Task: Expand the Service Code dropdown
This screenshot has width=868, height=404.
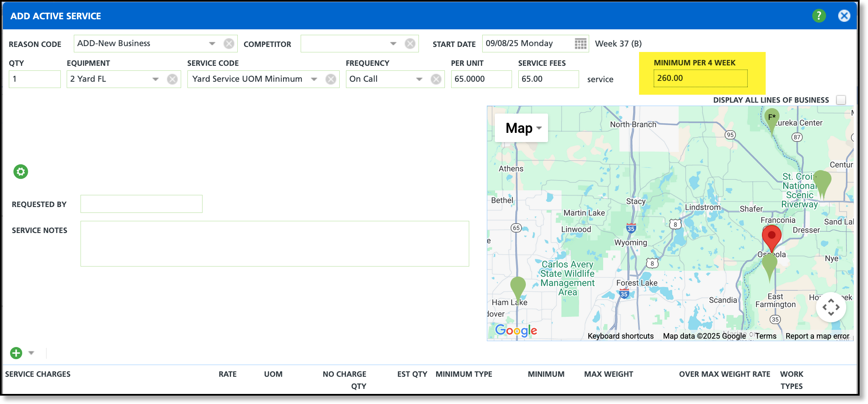Action: (x=314, y=79)
